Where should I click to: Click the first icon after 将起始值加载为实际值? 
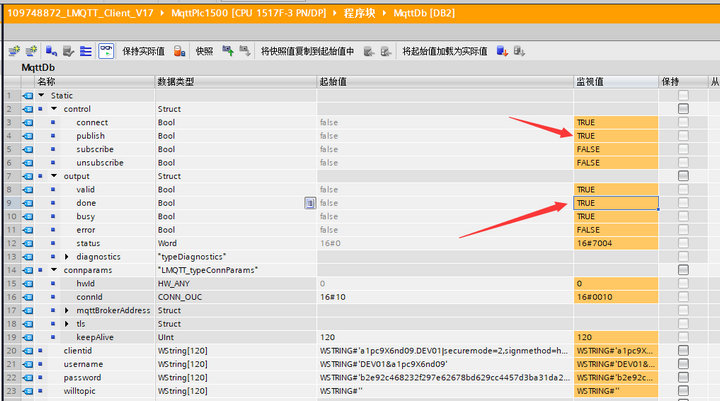(x=503, y=50)
